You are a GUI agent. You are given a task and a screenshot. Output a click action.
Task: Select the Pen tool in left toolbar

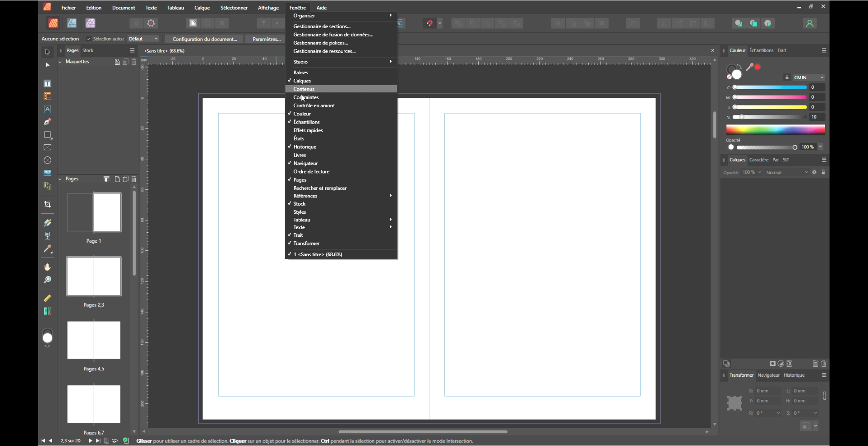(x=48, y=122)
